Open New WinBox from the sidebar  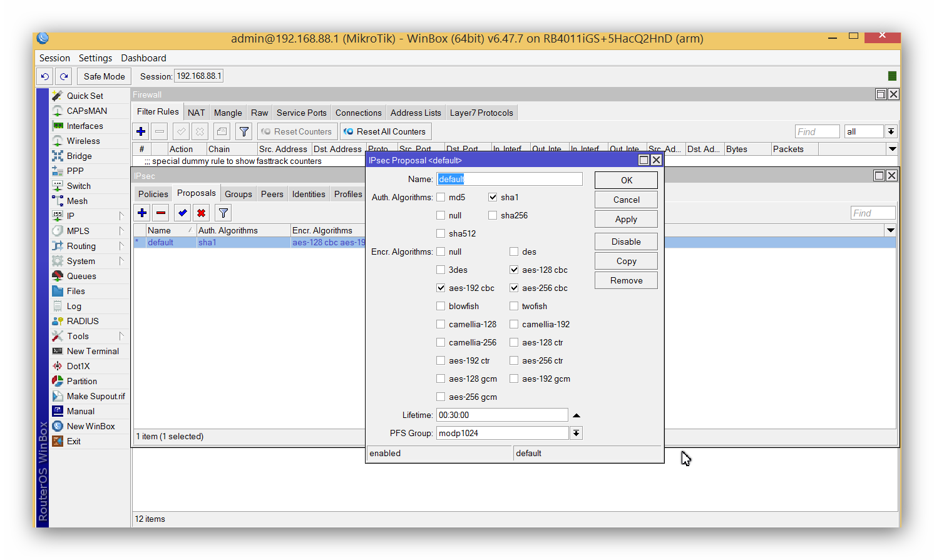(x=91, y=426)
